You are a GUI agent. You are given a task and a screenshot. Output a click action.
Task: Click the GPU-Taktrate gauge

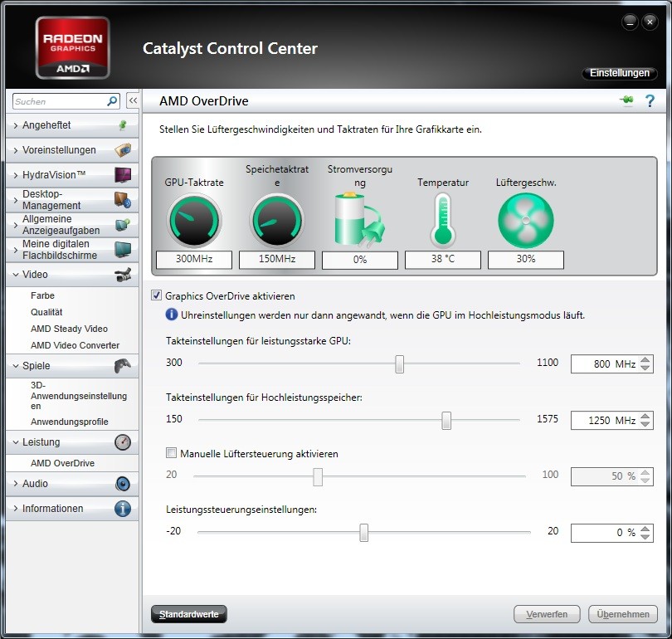click(x=194, y=220)
